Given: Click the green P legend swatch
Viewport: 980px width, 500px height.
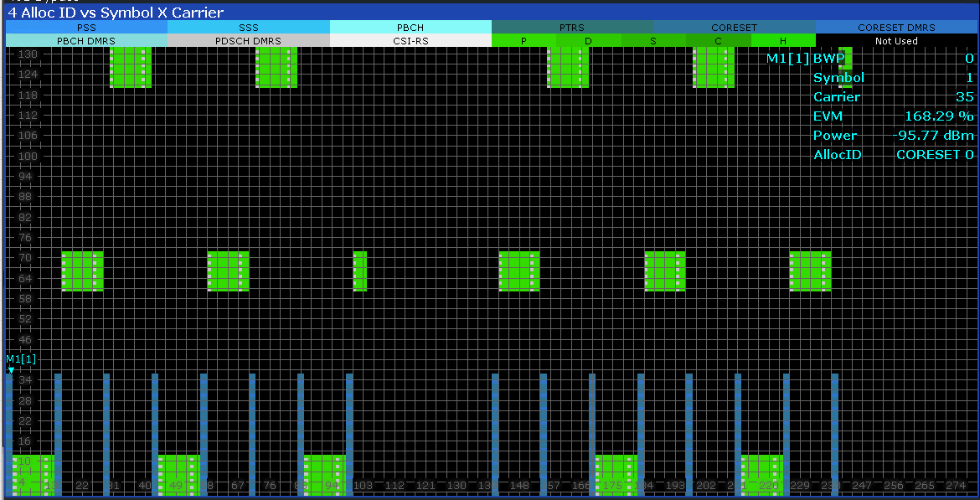Looking at the screenshot, I should coord(524,41).
